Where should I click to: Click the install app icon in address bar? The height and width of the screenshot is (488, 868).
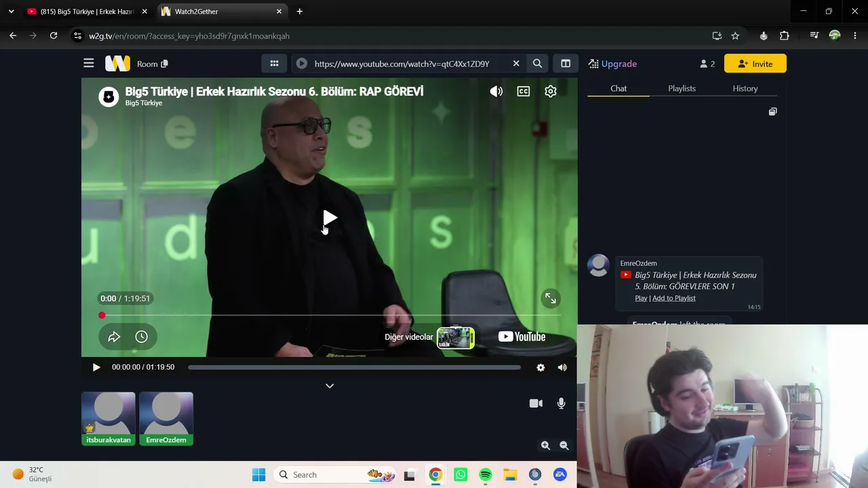point(717,36)
